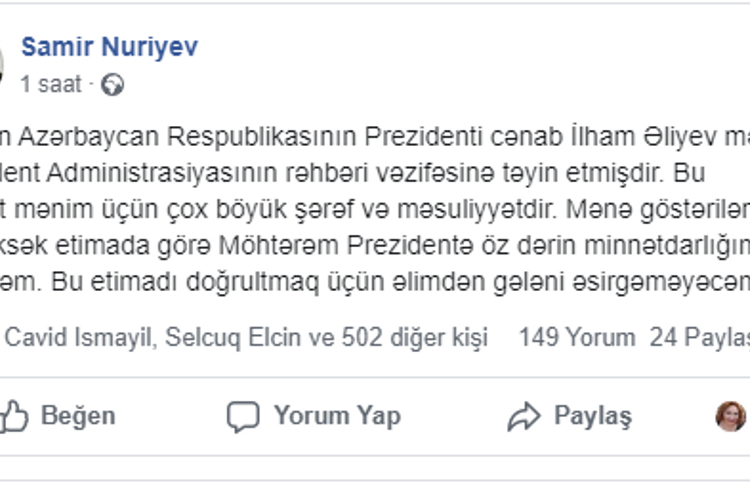Open Samir Nuriyev's profile from name

[x=109, y=47]
